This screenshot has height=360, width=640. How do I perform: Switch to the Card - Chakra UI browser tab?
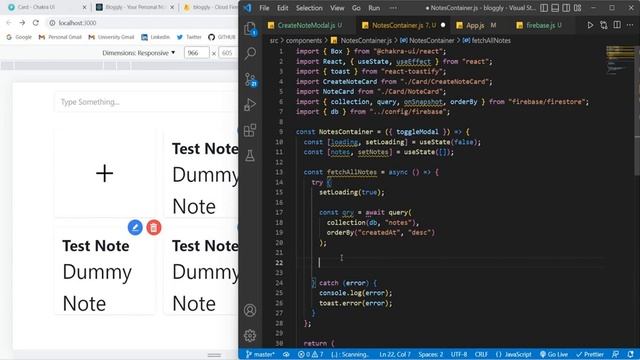coord(47,7)
